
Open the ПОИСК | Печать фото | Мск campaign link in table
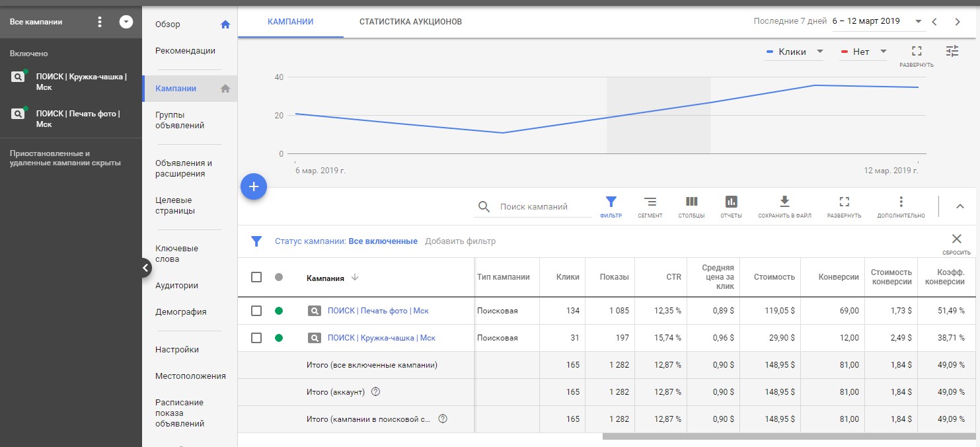tap(378, 311)
